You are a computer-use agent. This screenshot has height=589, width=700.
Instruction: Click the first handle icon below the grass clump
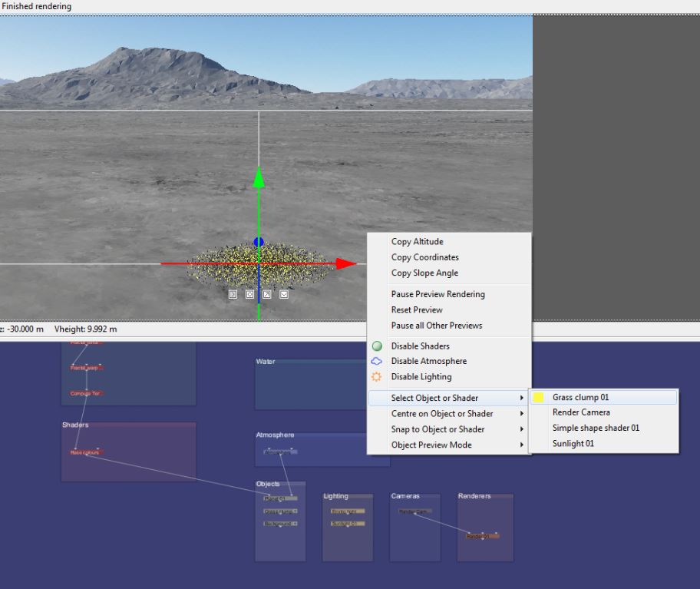[x=233, y=294]
